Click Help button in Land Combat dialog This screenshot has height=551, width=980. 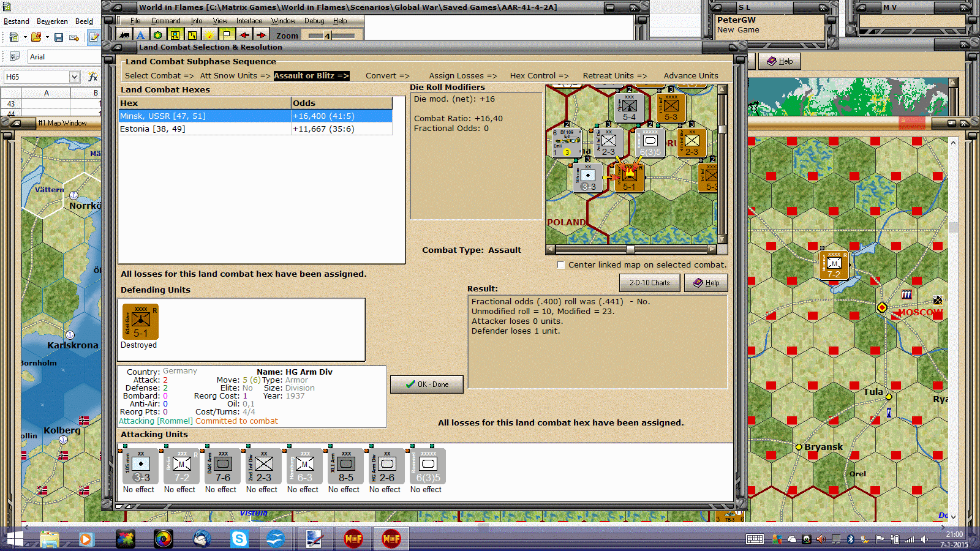(706, 283)
